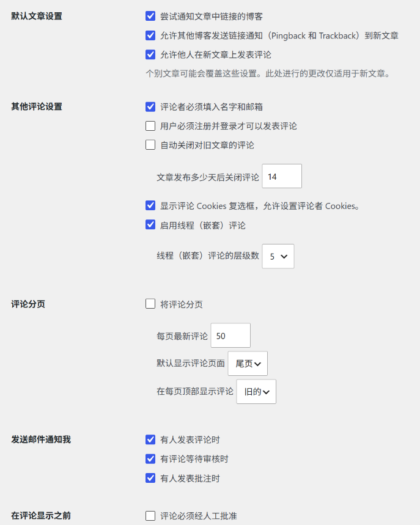Toggle Pingback 和 Trackback 通知 checkbox
The height and width of the screenshot is (525, 420).
point(150,35)
